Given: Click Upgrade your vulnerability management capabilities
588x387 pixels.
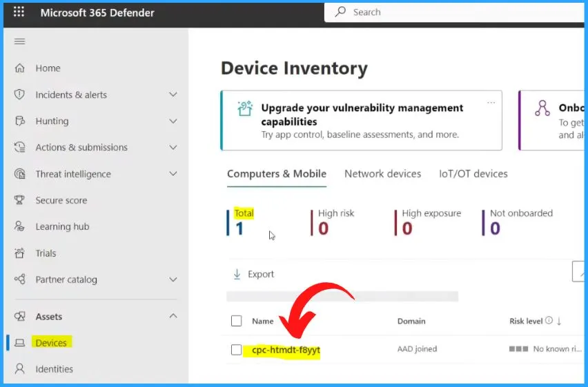Looking at the screenshot, I should coord(362,115).
